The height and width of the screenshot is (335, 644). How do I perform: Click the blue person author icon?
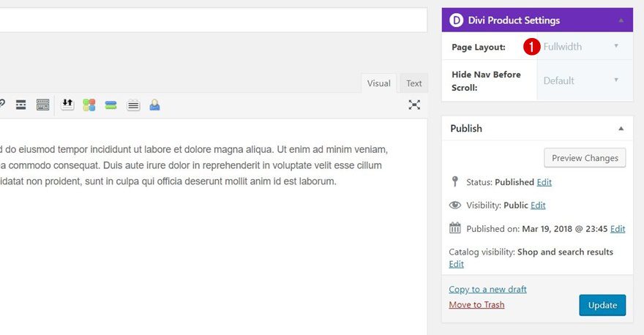click(154, 105)
